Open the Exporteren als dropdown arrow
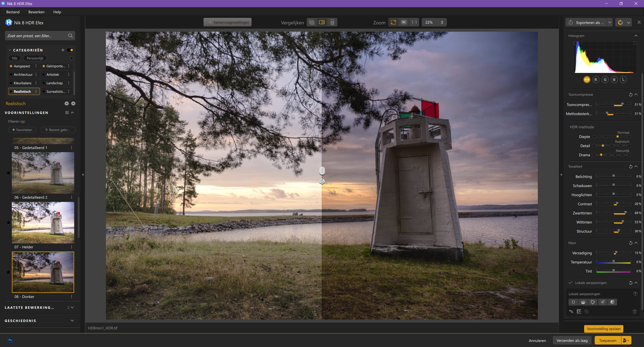 610,22
